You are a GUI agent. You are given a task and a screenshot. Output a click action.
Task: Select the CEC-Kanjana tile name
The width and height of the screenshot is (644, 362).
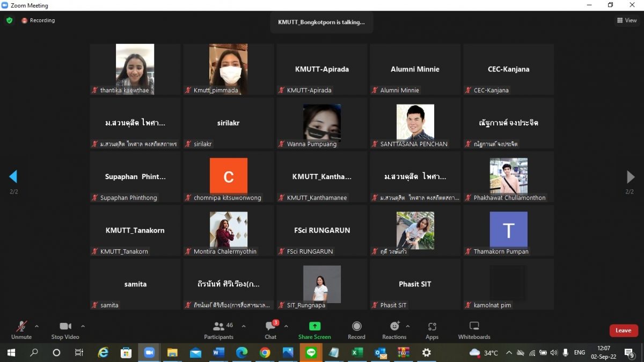(509, 69)
